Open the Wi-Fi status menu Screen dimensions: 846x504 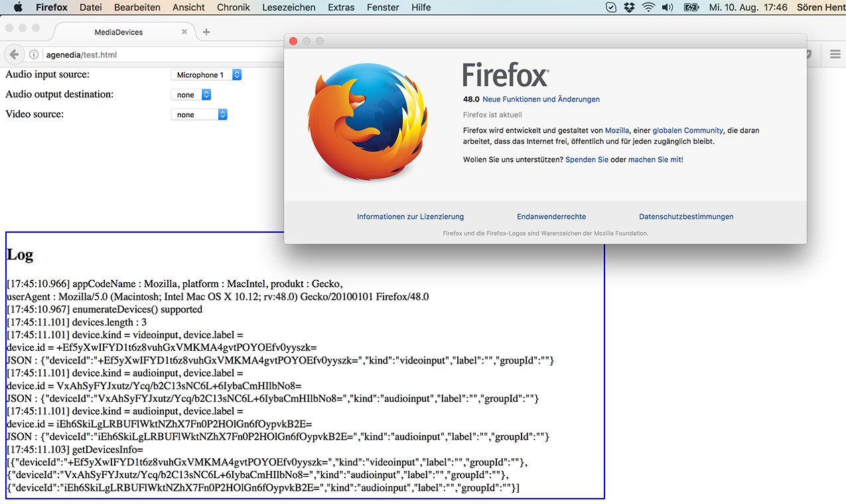[648, 7]
